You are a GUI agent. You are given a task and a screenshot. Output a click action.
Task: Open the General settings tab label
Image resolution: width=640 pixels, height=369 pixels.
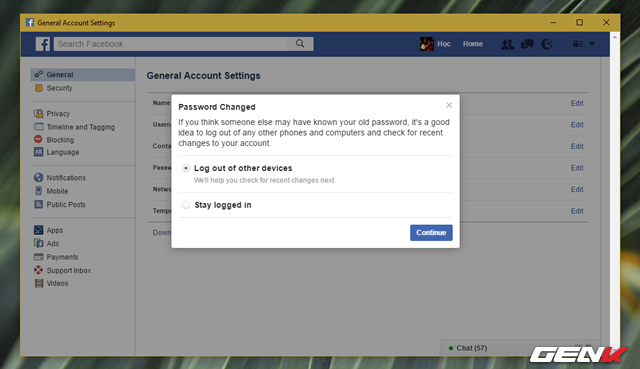point(60,74)
